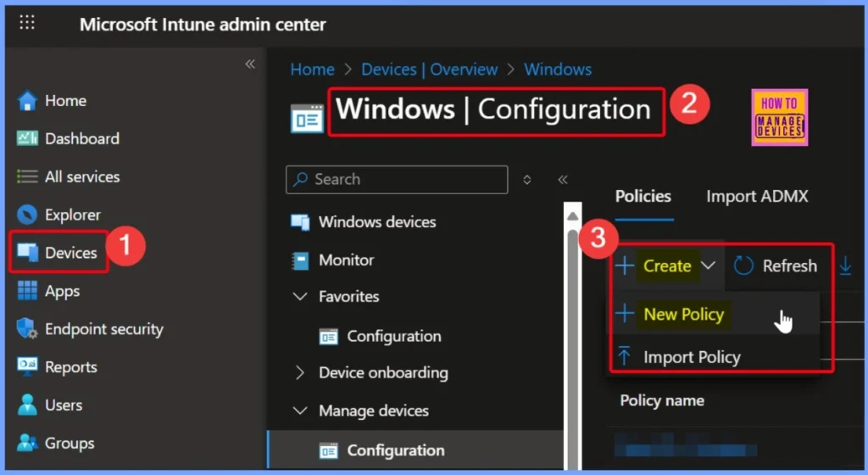Click the blade menu scrollbar thumb
The image size is (868, 475).
(x=573, y=349)
